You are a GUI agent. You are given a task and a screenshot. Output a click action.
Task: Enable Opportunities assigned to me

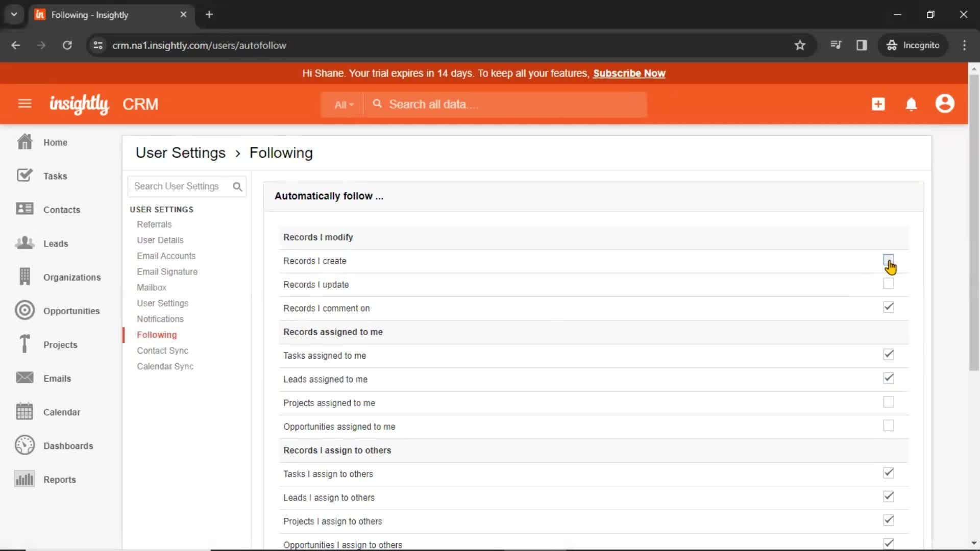[x=889, y=425]
